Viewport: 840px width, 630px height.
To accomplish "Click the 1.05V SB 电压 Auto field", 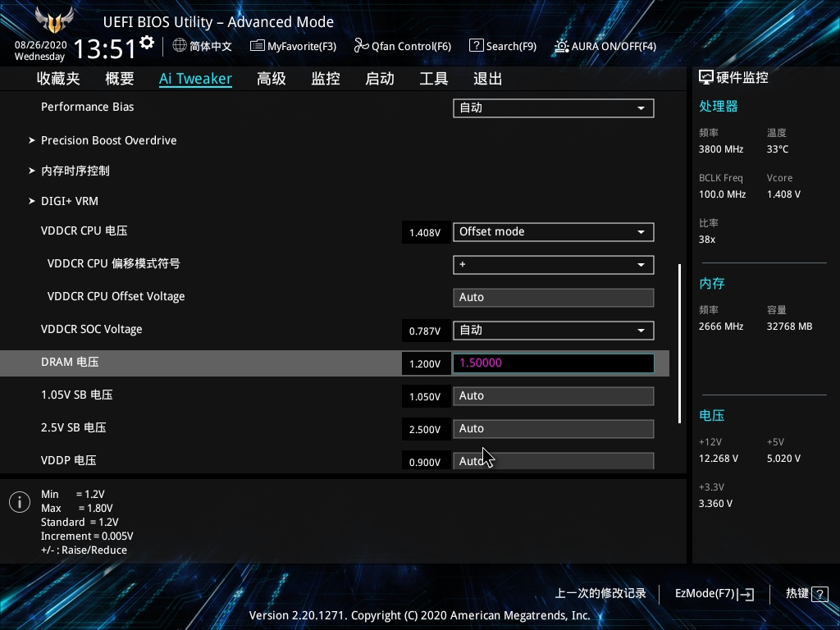I will (554, 396).
